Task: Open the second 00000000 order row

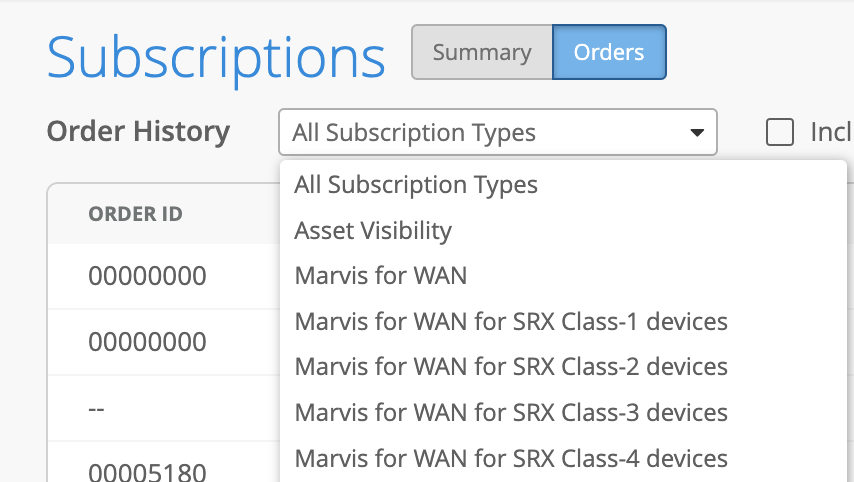Action: tap(148, 342)
